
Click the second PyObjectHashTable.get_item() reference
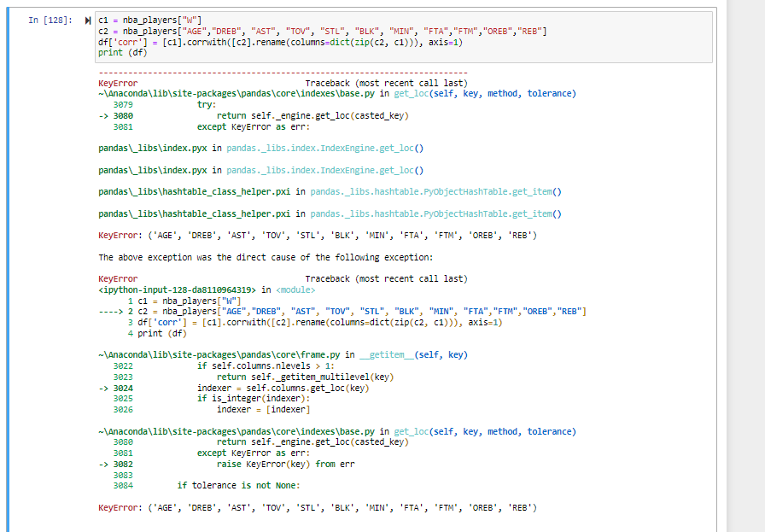point(435,213)
